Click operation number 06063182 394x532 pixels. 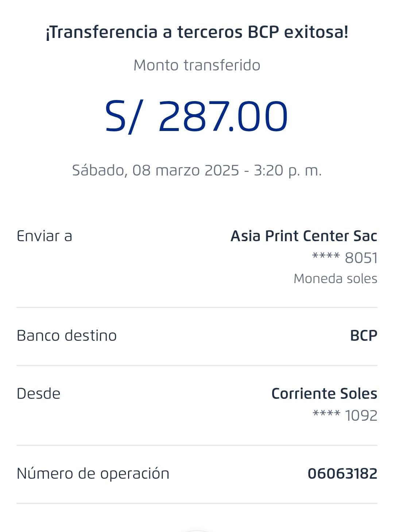tap(342, 474)
